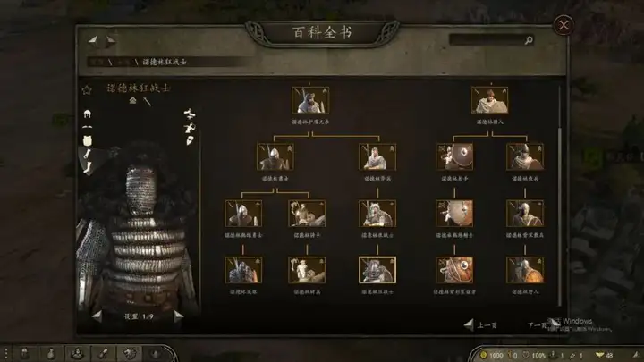Screen dimensions: 644x362
Task: Click the 上一页 previous page button
Action: (480, 325)
